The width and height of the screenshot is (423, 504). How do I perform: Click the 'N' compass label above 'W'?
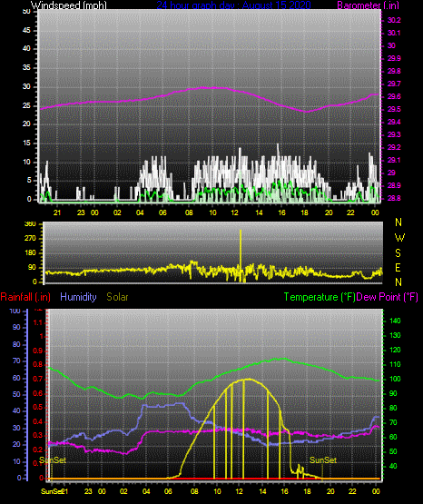point(398,222)
